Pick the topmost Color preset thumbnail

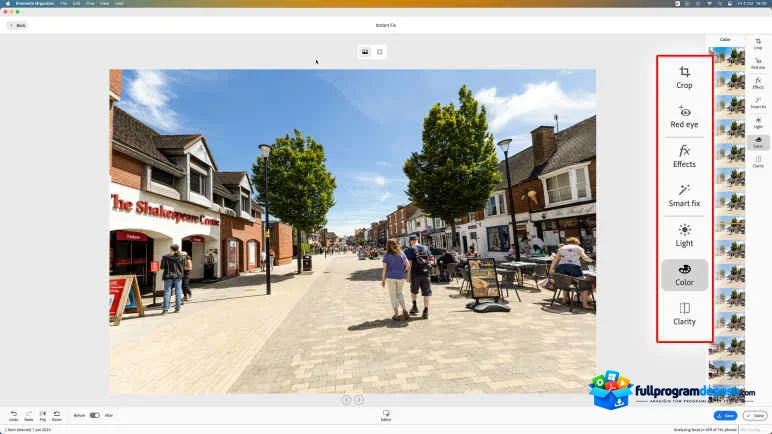tap(727, 57)
